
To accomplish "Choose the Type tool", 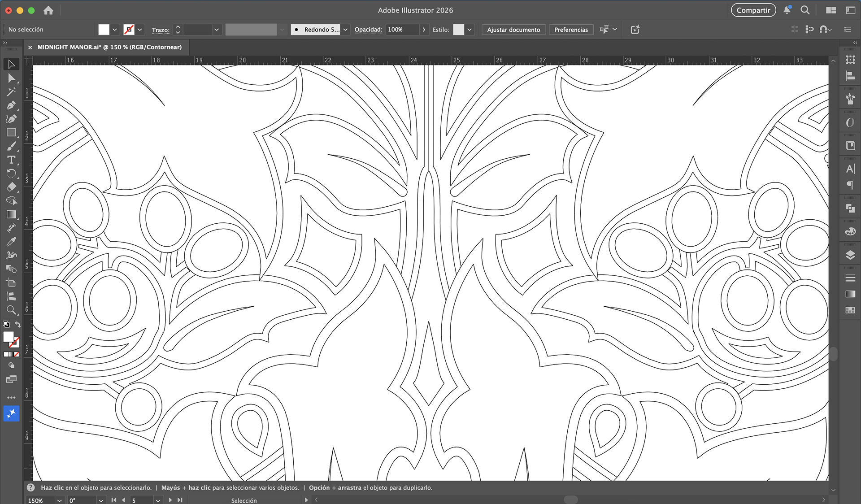I will 11,160.
